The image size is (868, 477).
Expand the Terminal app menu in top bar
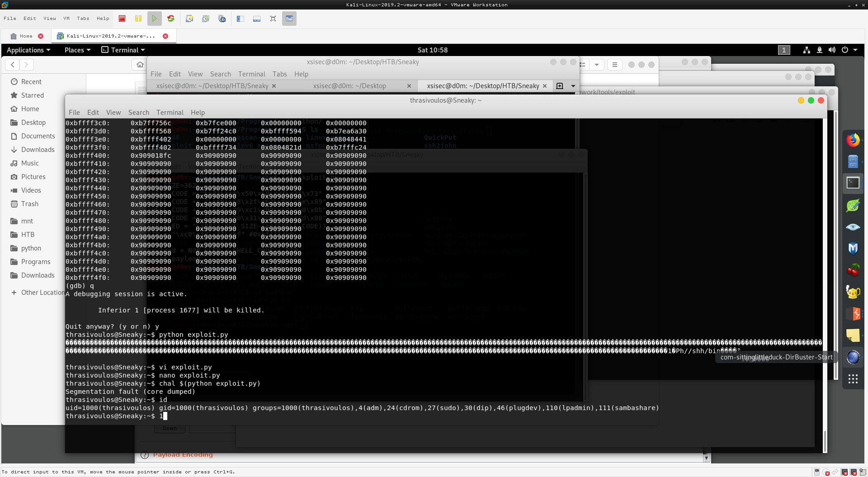coord(123,50)
